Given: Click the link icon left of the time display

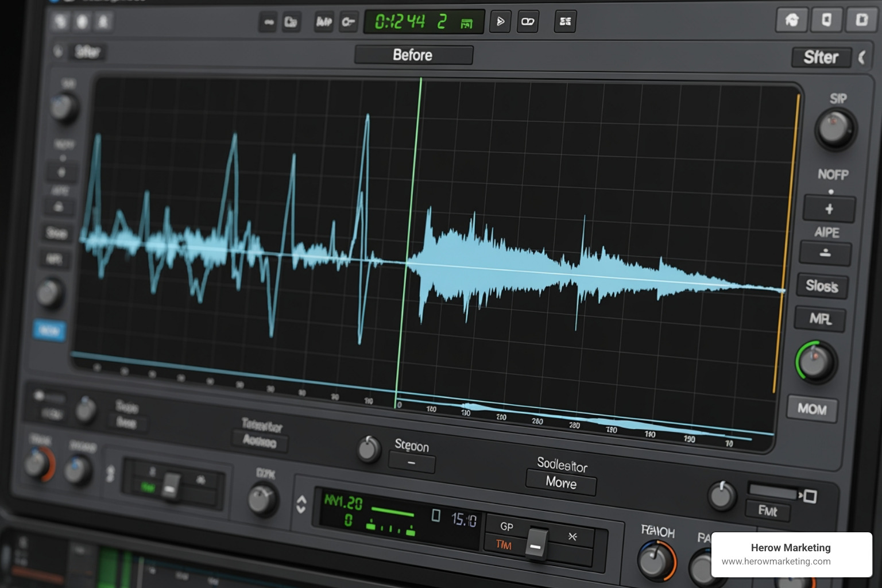Looking at the screenshot, I should (x=268, y=22).
